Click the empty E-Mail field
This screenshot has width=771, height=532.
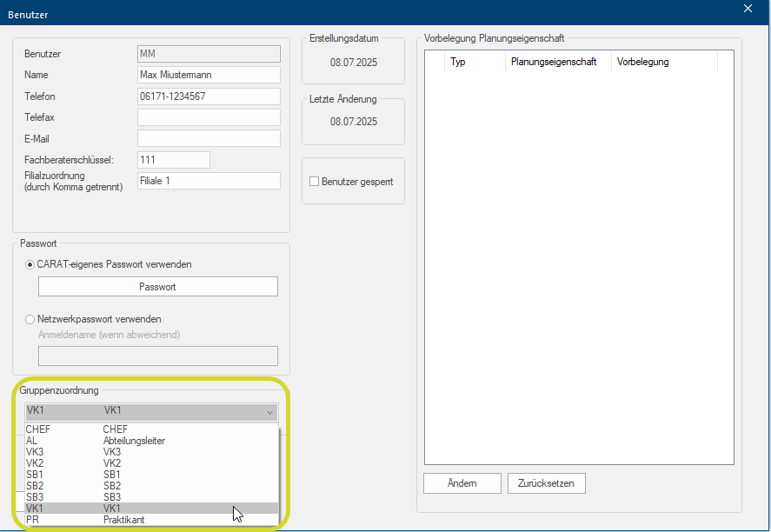click(x=209, y=138)
